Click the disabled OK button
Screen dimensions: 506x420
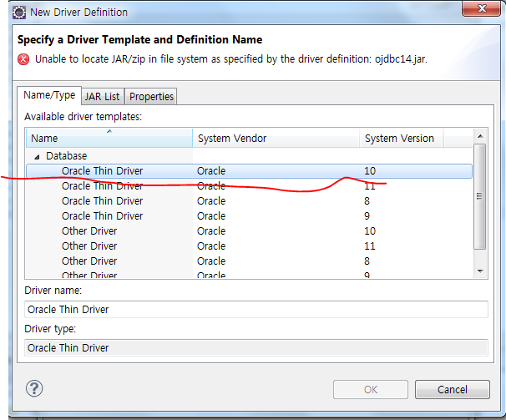pos(371,390)
